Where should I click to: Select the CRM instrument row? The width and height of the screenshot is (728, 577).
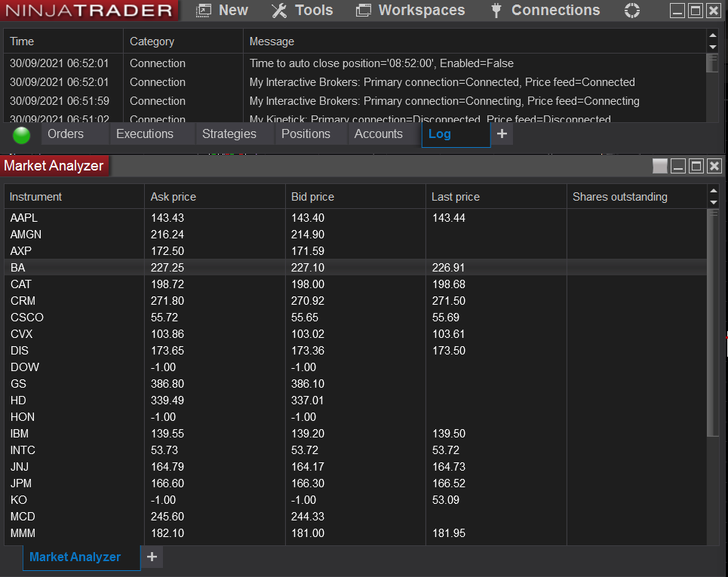pos(355,301)
